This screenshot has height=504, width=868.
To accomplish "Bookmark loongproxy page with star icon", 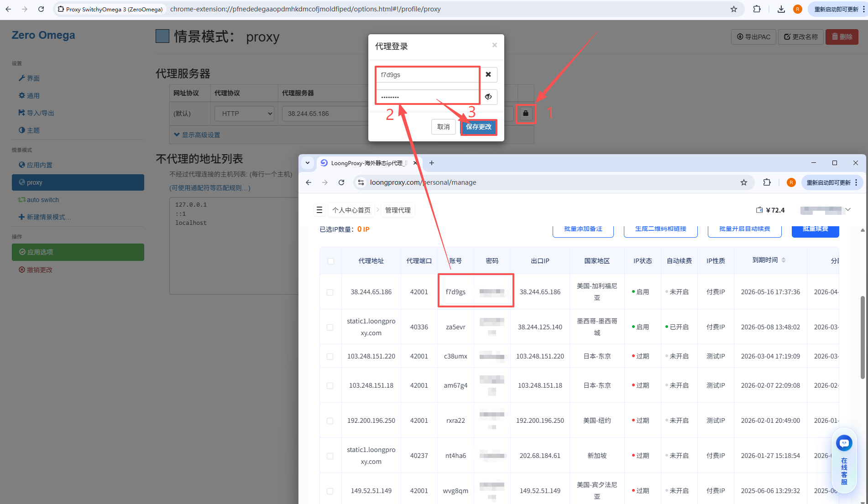I will pos(744,182).
